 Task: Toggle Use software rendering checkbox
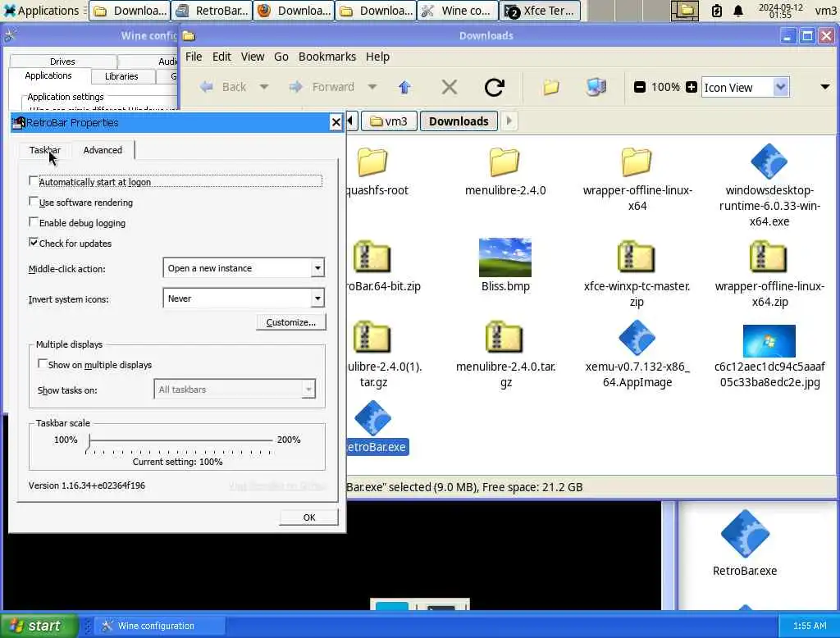click(33, 202)
